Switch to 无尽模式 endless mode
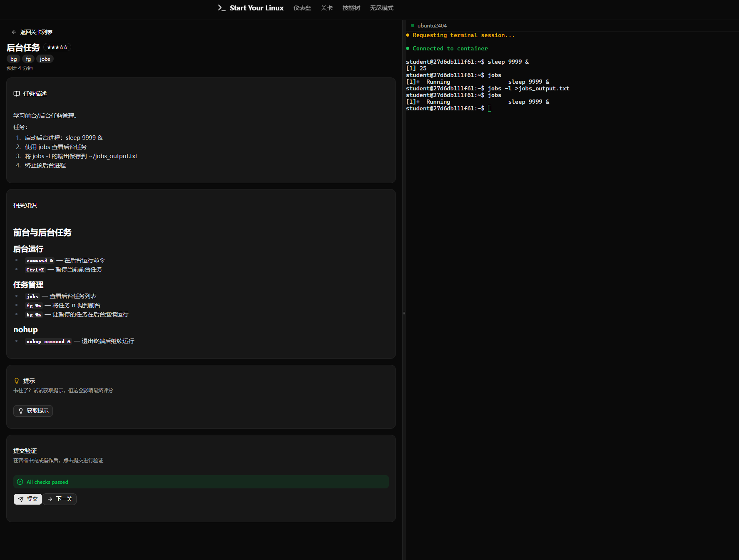The width and height of the screenshot is (739, 560). click(382, 8)
